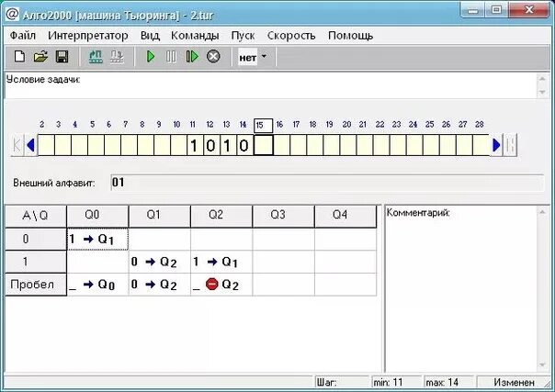Select the row header for symbol 1
Screen dimensions: 555x392
36,262
